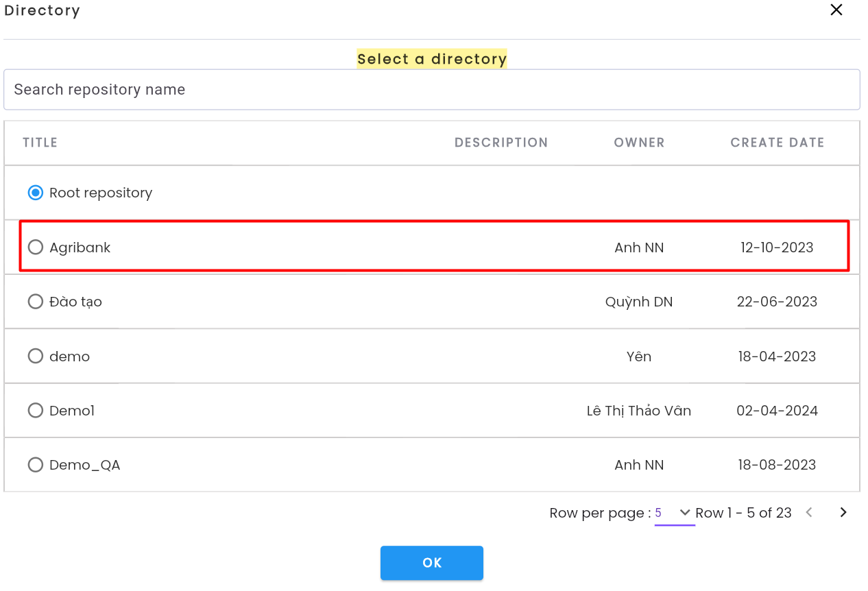The width and height of the screenshot is (868, 591).
Task: Click the Đào tạo title text
Action: 75,302
